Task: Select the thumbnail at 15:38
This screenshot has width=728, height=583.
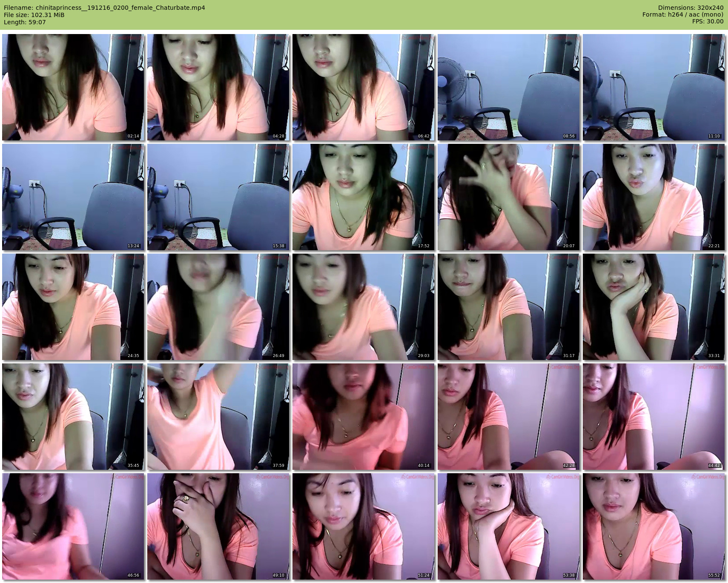Action: pos(218,197)
